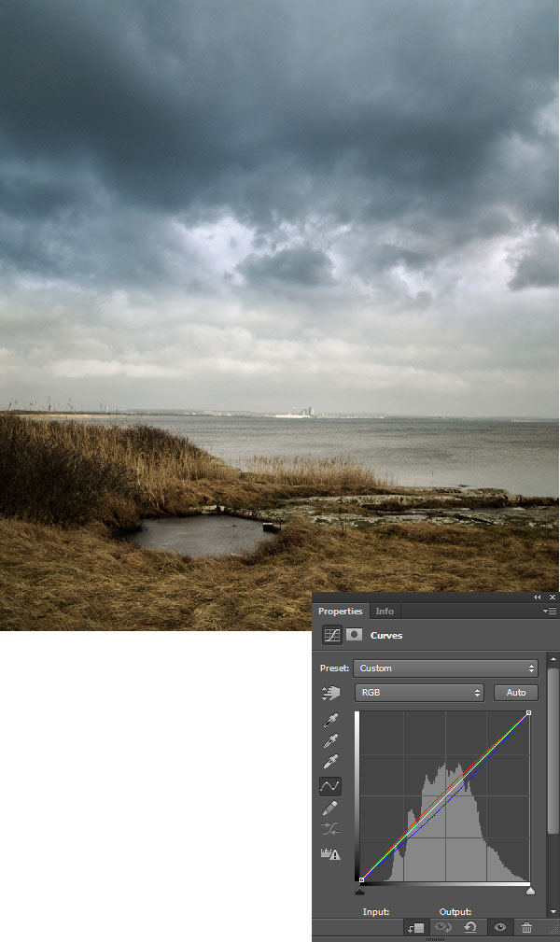
Task: Select the layer mask icon beside Curves
Action: coord(354,635)
